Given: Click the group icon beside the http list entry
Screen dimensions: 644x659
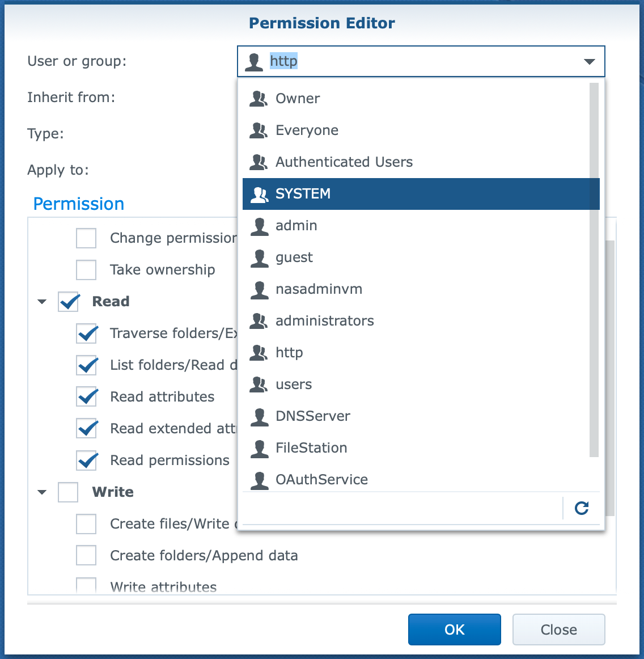Looking at the screenshot, I should click(x=259, y=353).
